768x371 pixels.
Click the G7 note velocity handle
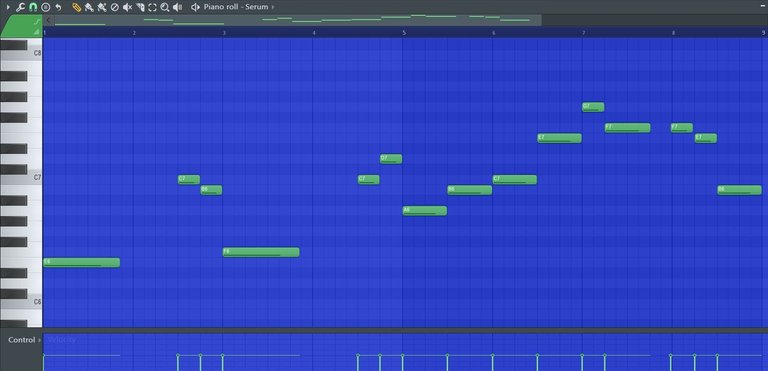582,355
